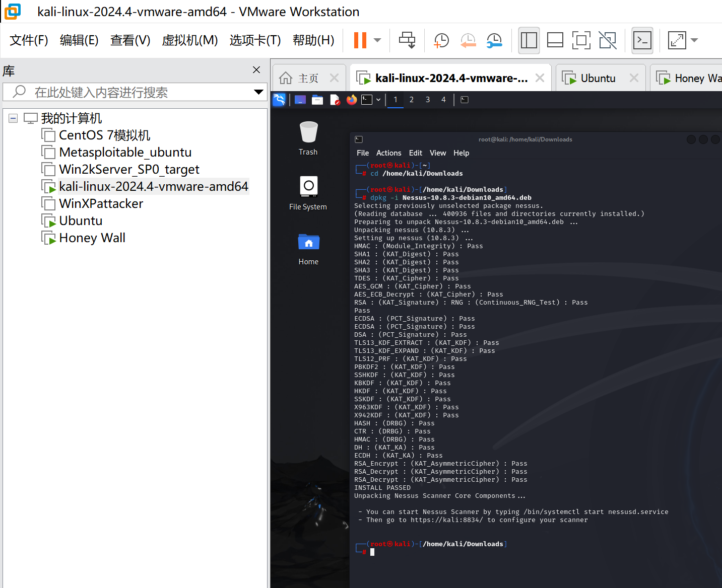Switch to workspace 3
The width and height of the screenshot is (722, 588).
(428, 100)
